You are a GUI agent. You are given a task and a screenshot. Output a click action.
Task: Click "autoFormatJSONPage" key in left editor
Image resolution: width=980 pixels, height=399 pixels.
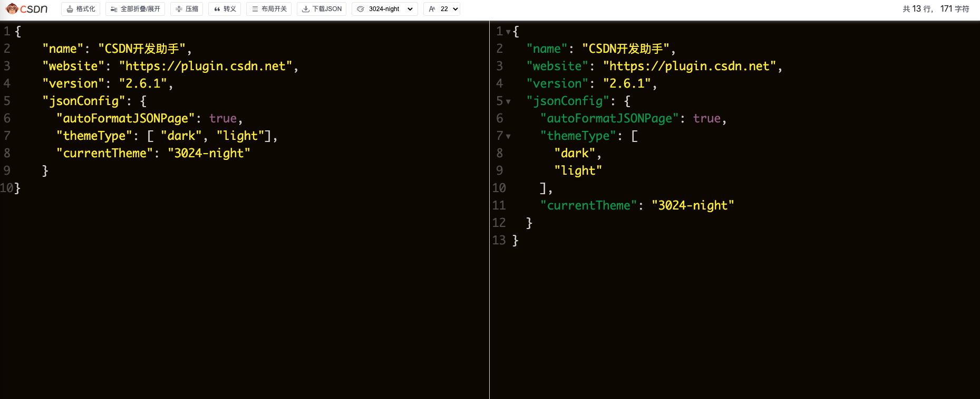(x=125, y=118)
